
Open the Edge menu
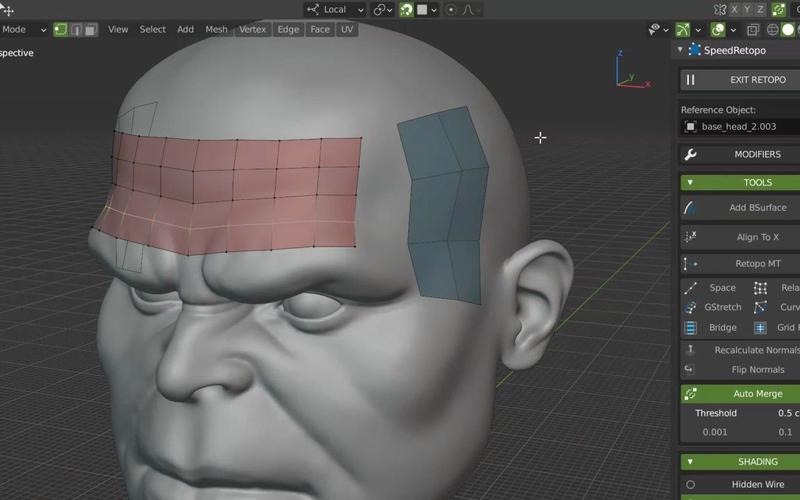288,30
